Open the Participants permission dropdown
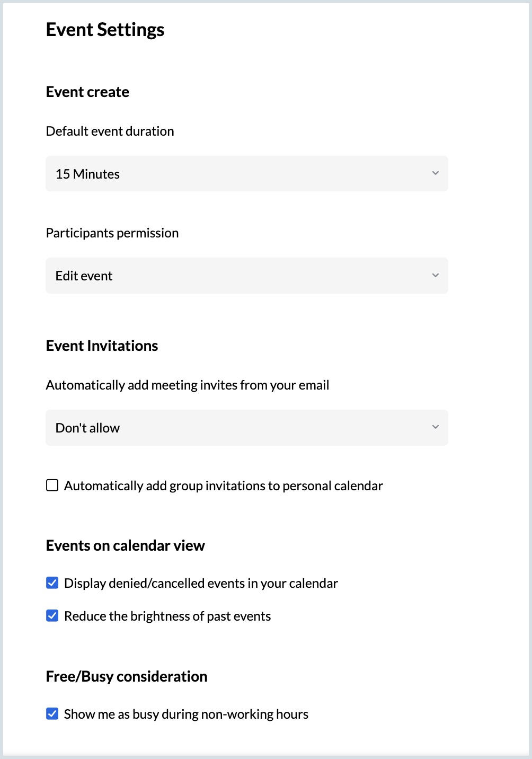 (247, 276)
